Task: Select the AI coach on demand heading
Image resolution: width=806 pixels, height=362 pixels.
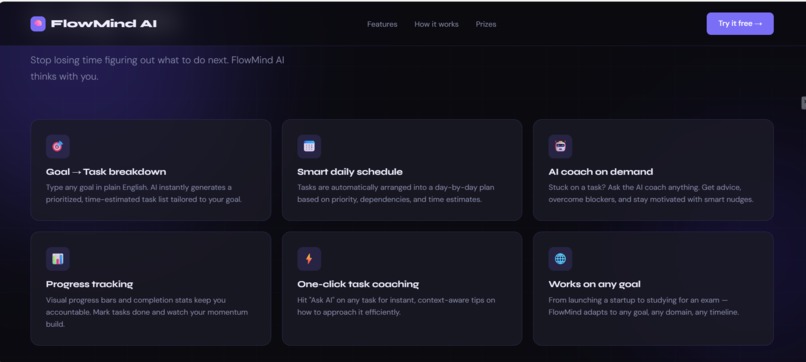Action: pos(600,172)
